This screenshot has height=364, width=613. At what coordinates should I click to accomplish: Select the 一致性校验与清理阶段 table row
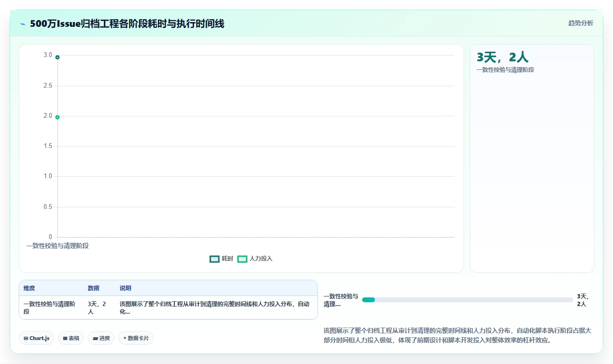click(168, 307)
